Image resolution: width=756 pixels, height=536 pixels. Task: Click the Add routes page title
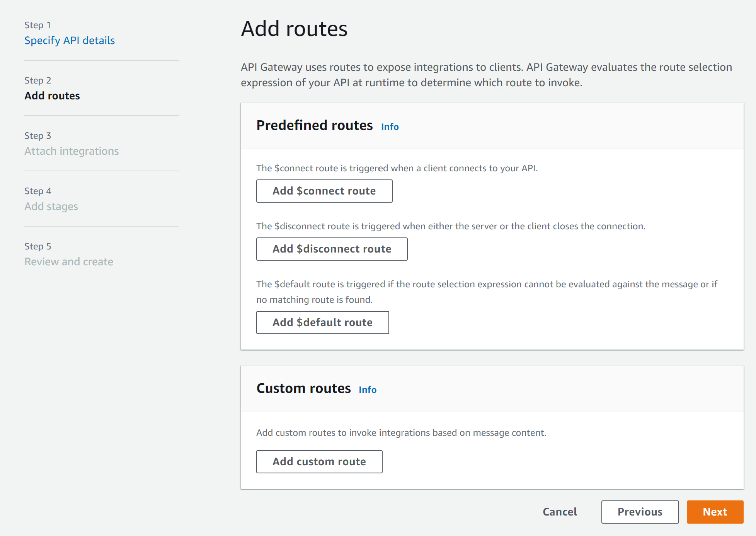[294, 29]
